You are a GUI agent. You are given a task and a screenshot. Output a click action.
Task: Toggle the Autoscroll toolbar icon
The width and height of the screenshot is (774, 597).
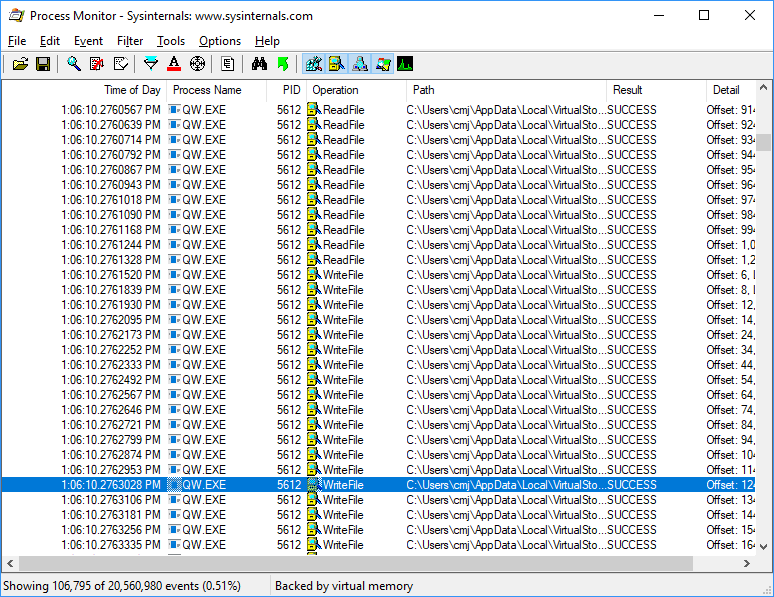click(x=97, y=64)
